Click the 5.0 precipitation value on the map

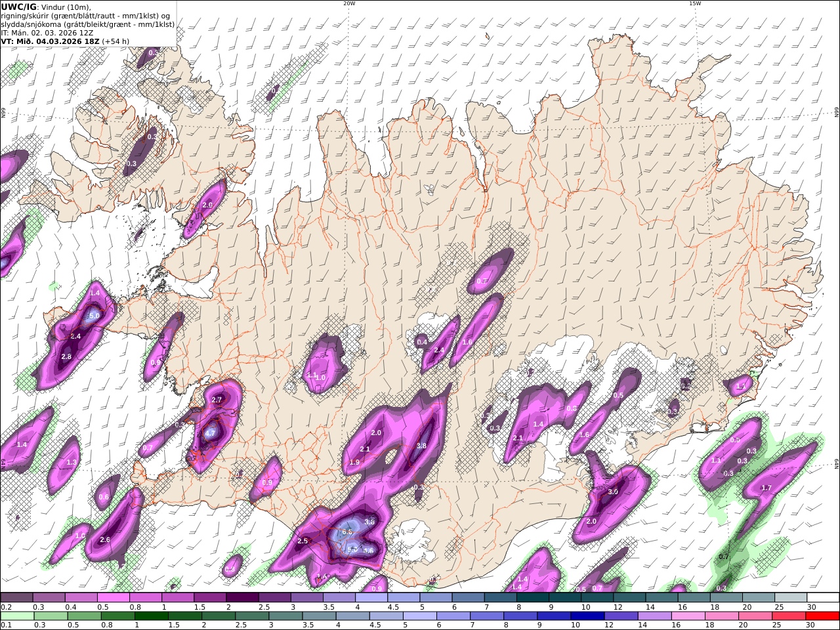pos(94,316)
